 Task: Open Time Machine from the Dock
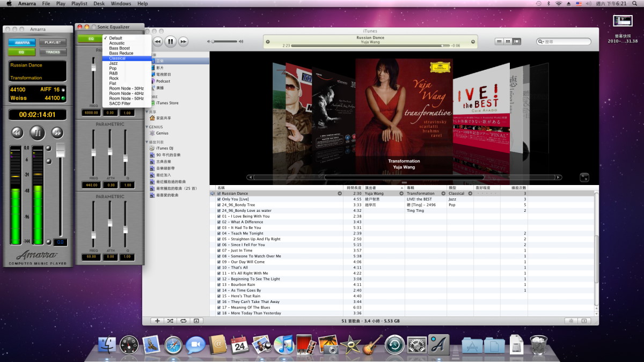394,344
